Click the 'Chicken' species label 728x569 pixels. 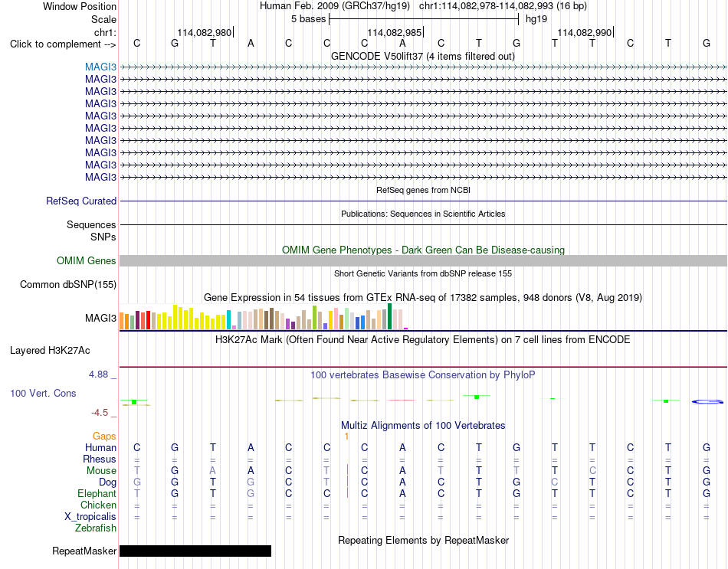tap(98, 505)
